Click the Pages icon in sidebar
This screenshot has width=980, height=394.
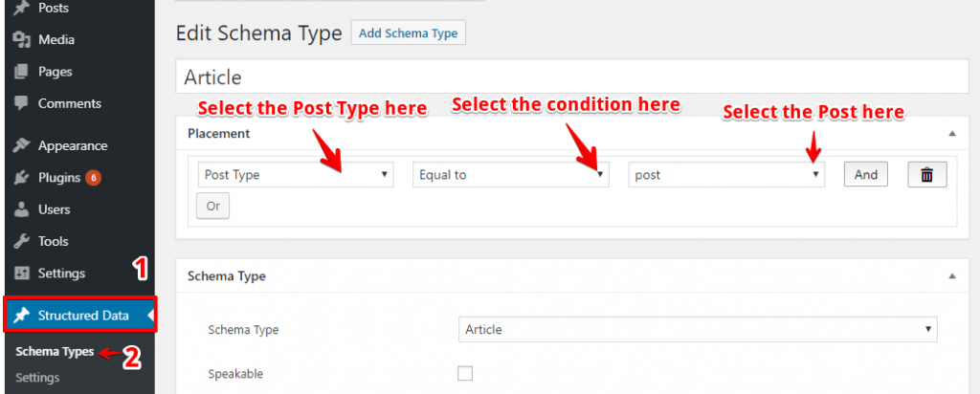(x=22, y=72)
